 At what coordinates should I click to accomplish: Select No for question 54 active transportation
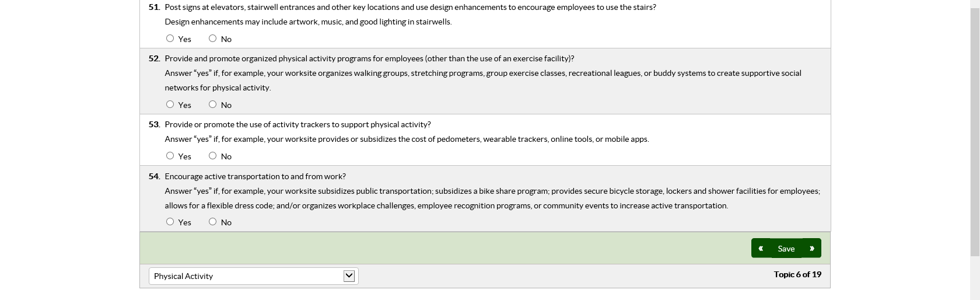click(x=212, y=222)
